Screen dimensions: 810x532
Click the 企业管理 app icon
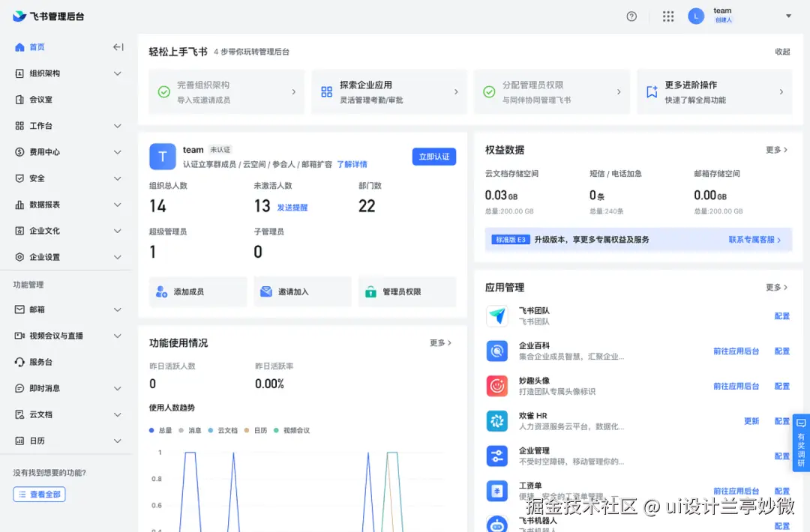497,456
